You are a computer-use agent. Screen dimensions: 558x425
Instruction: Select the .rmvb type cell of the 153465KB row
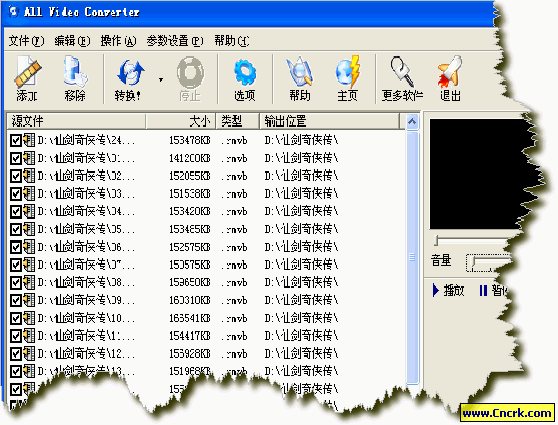click(x=234, y=230)
